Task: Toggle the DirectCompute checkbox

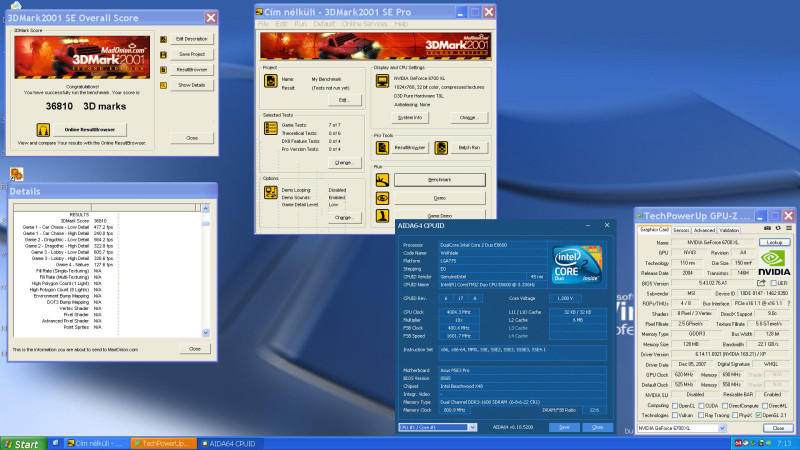Action: 725,406
